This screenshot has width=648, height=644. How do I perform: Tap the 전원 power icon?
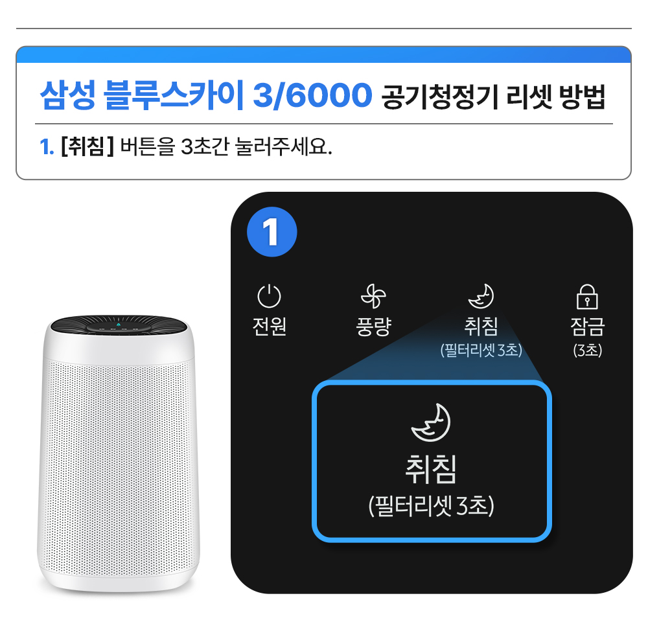[269, 296]
